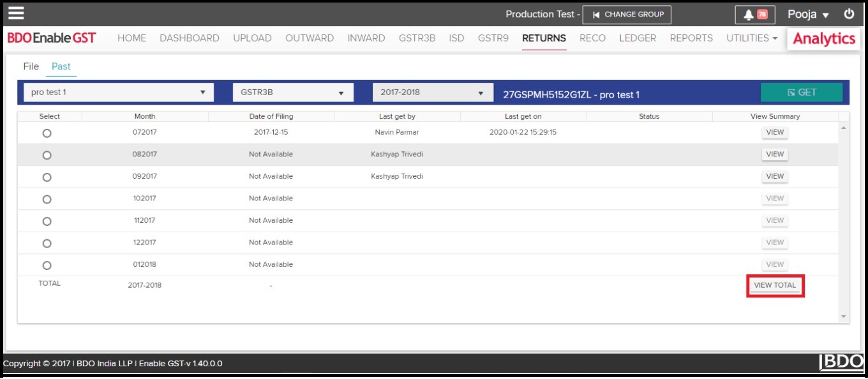Click VIEW for month 082017
Image resolution: width=868 pixels, height=379 pixels.
click(x=775, y=154)
